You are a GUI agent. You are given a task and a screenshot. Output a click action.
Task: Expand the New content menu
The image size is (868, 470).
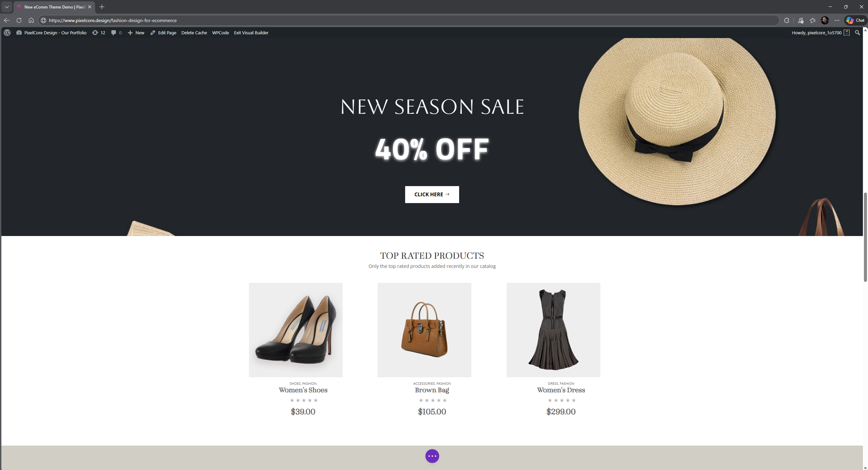pyautogui.click(x=136, y=33)
